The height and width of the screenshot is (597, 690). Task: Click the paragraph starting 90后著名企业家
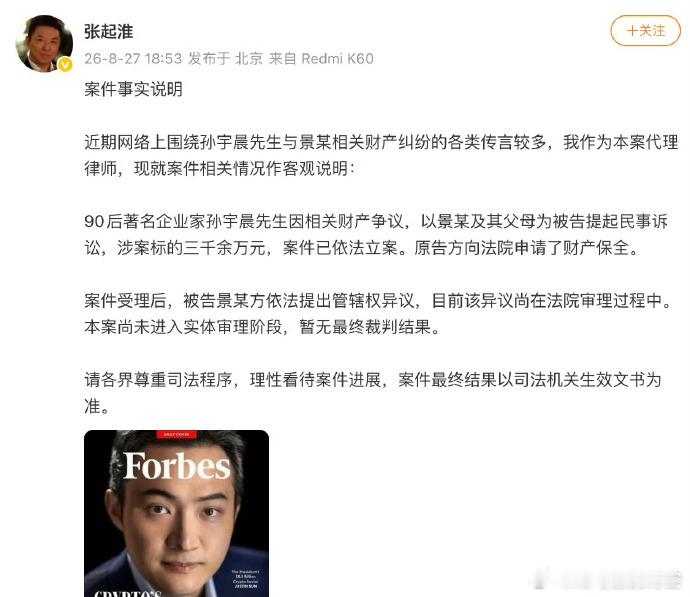376,234
